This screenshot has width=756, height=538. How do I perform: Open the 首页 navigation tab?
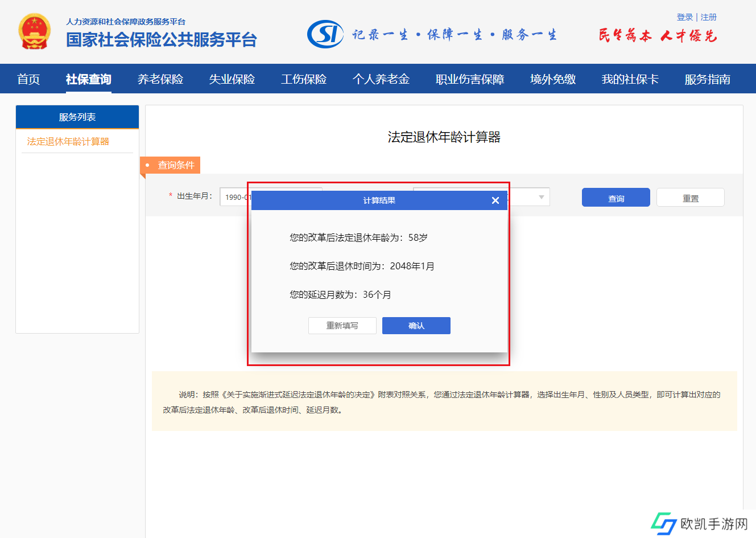coord(28,79)
